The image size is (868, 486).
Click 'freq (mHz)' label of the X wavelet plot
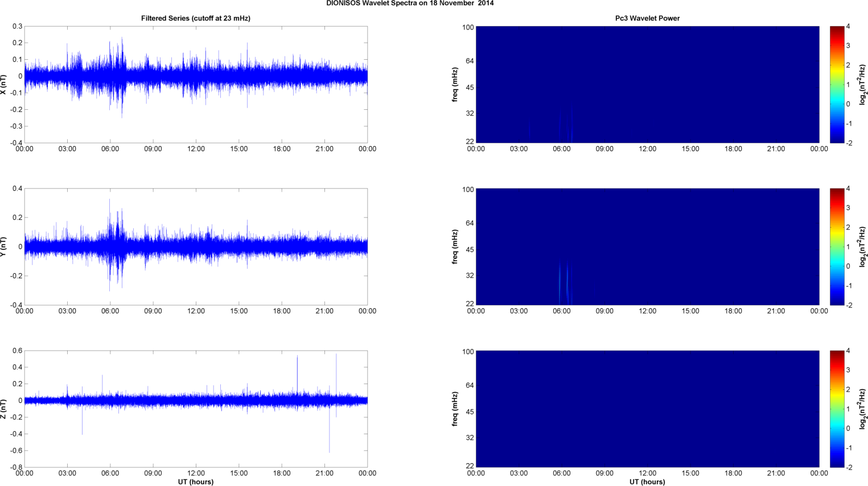pos(455,84)
